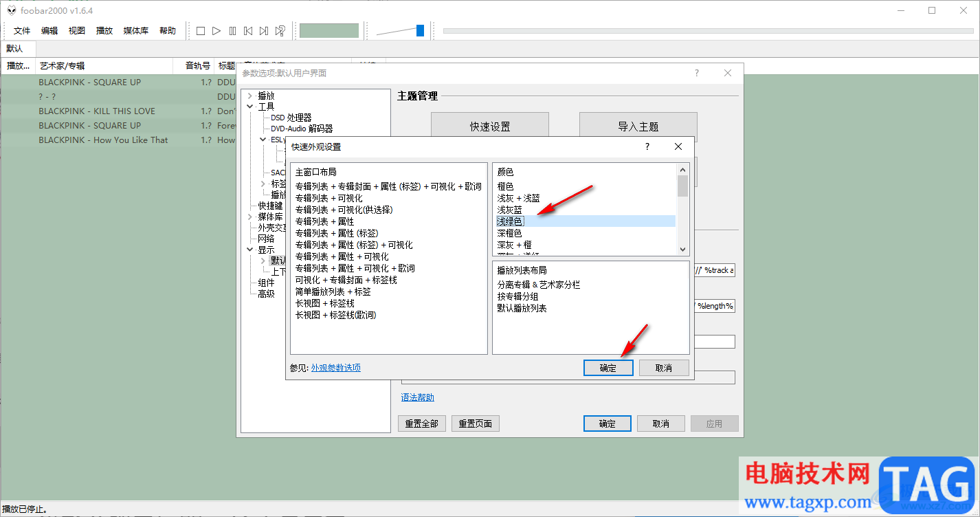Open the 文件 menu

coord(23,31)
